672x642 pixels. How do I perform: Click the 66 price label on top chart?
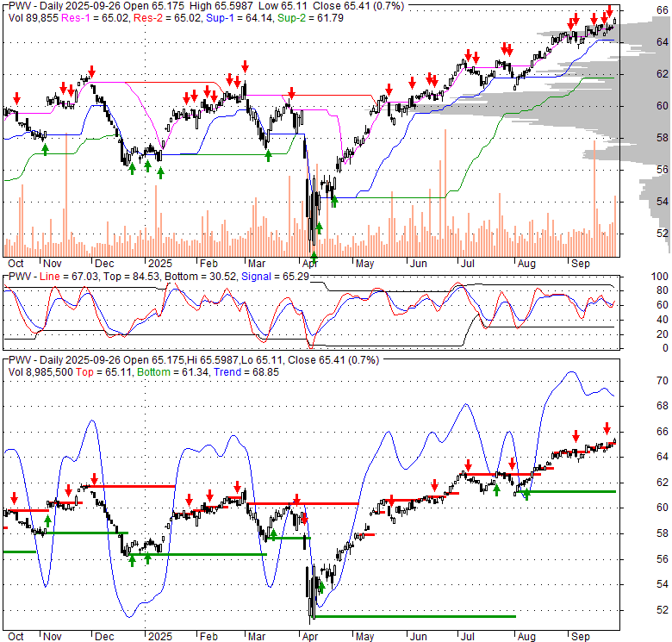click(x=663, y=9)
